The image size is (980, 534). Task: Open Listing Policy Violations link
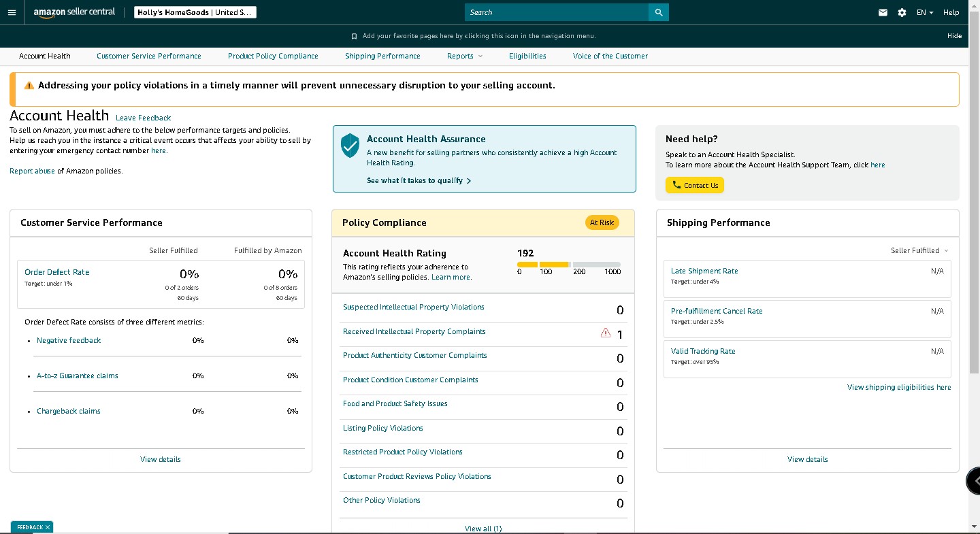(x=383, y=428)
